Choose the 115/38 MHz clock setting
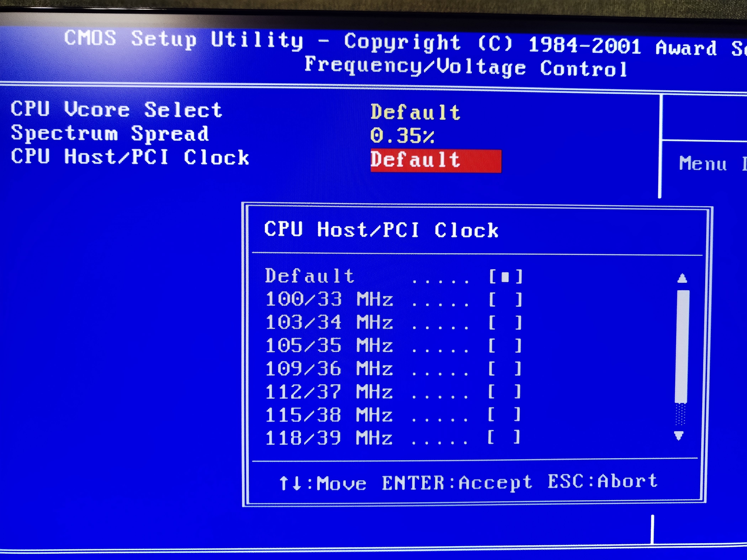Screen dimensions: 747x560 coord(504,415)
